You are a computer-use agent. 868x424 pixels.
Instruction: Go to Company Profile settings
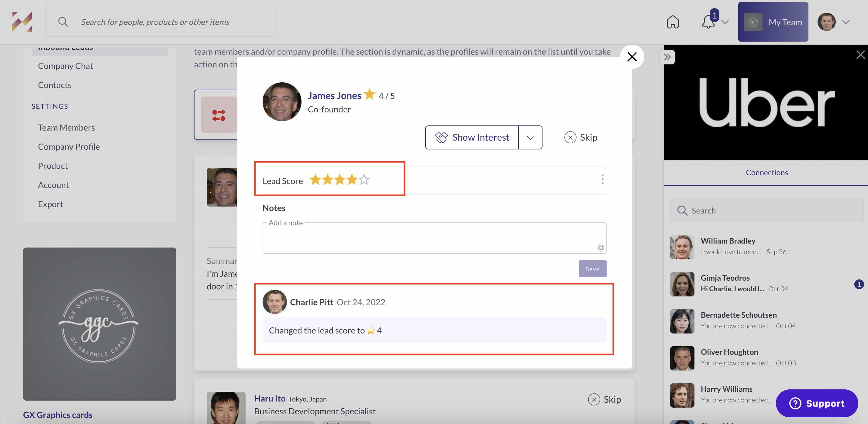(x=69, y=147)
